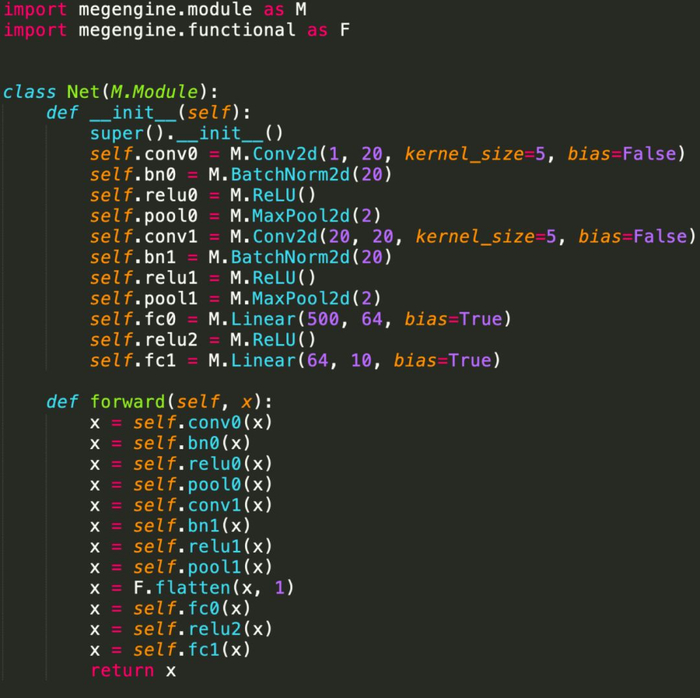Click bias=False on the self.conv1 line
Screen dimensions: 700x698
(x=633, y=237)
